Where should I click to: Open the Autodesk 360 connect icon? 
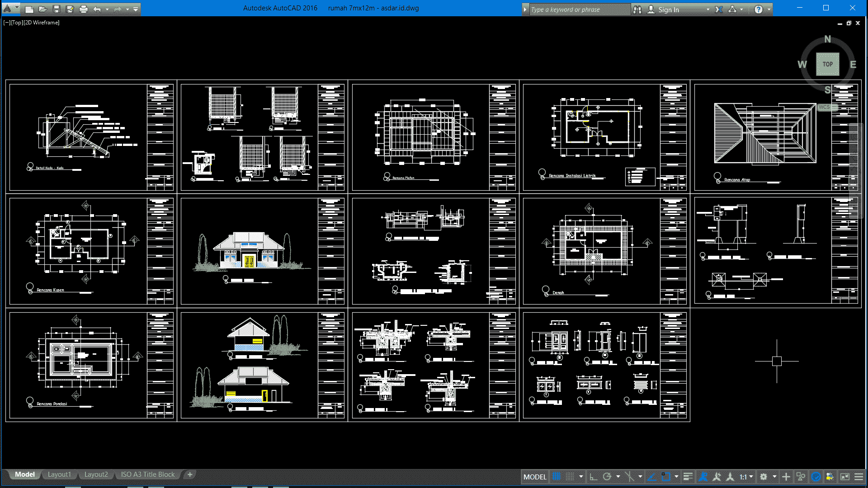point(732,9)
